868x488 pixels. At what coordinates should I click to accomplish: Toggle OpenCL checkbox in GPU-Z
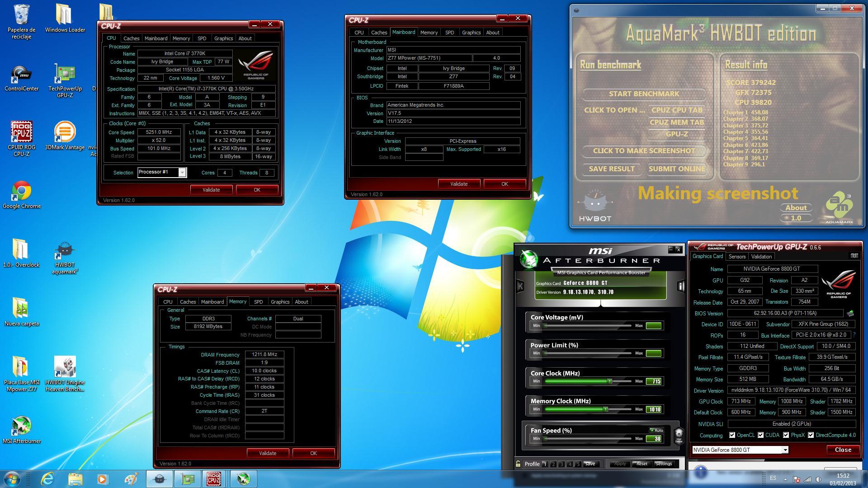click(732, 435)
